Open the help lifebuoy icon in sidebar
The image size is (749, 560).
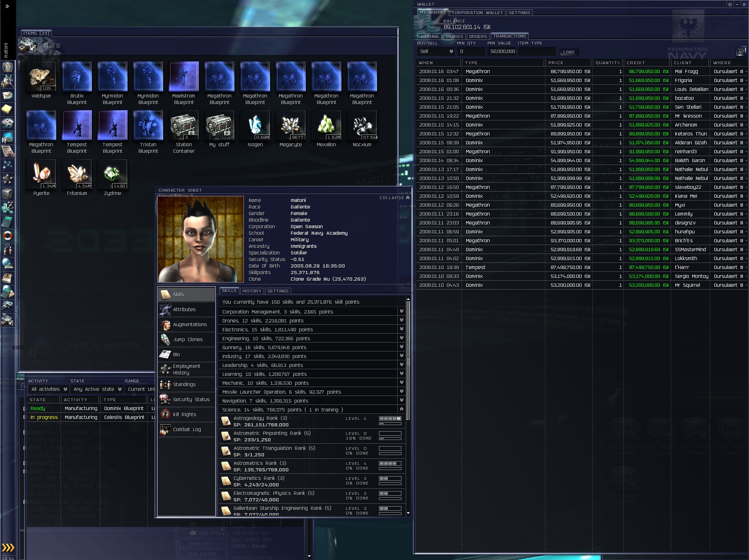[x=8, y=235]
